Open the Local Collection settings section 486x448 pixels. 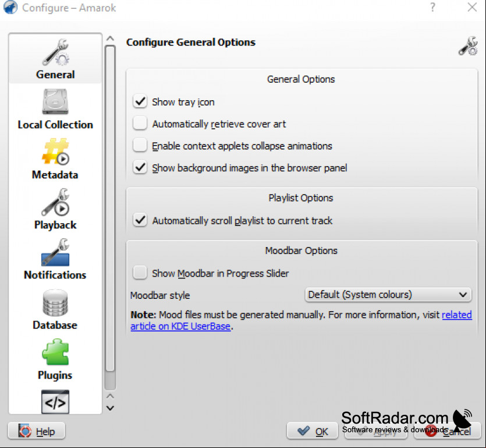[55, 109]
